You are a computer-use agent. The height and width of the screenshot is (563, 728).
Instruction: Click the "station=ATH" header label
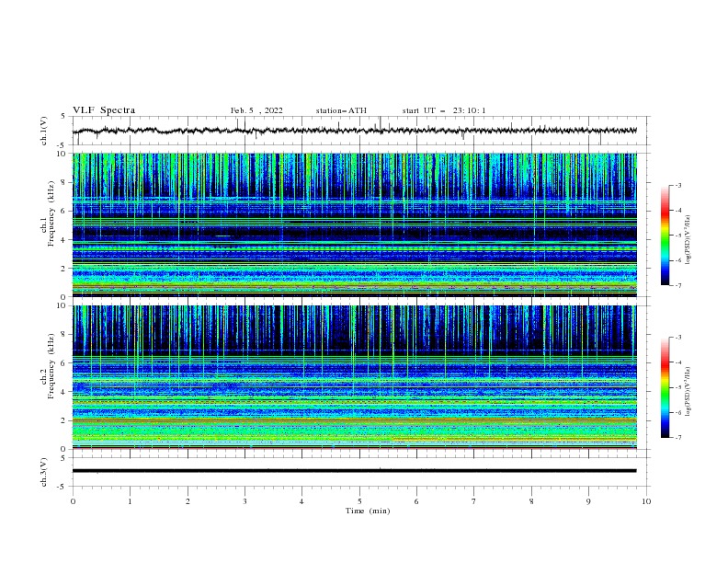coord(341,110)
